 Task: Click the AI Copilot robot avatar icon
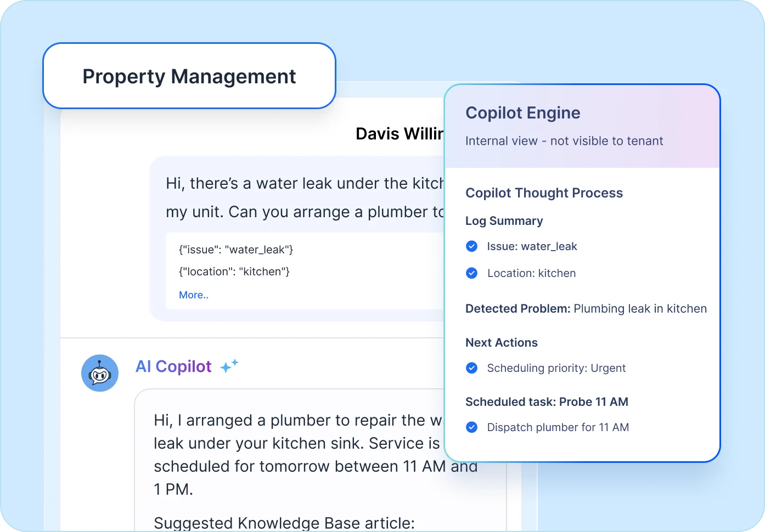click(100, 373)
